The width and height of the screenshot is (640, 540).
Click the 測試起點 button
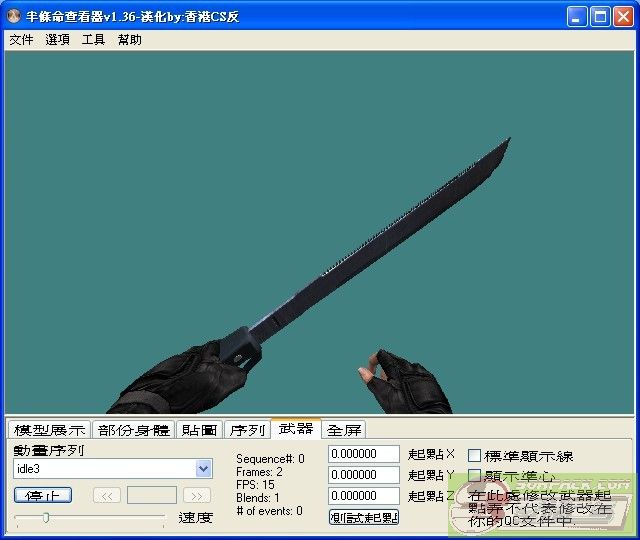coord(364,518)
